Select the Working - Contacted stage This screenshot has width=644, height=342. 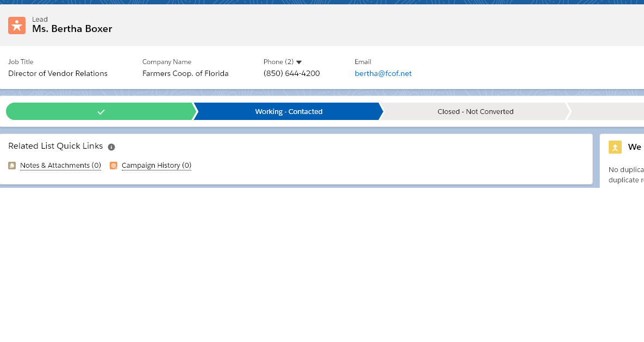289,111
